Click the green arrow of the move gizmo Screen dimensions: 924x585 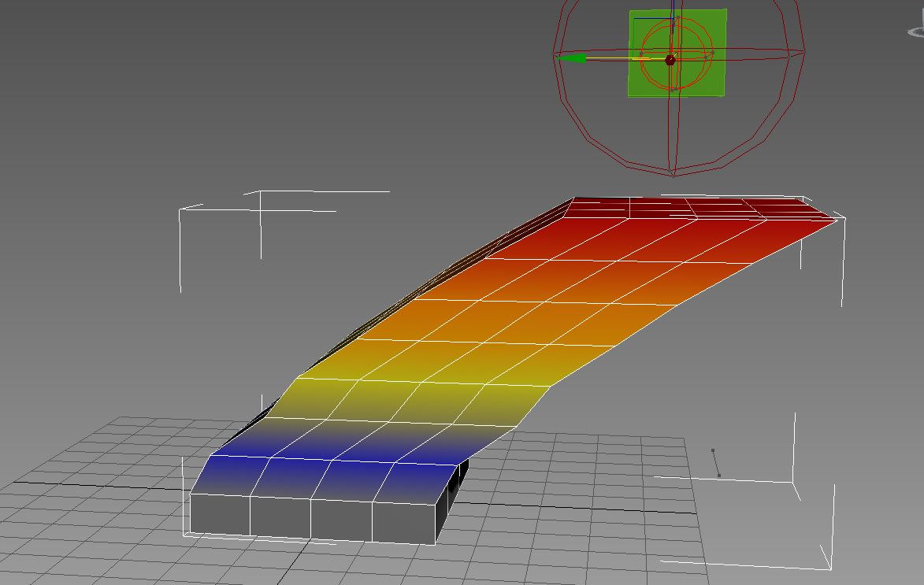coord(571,57)
